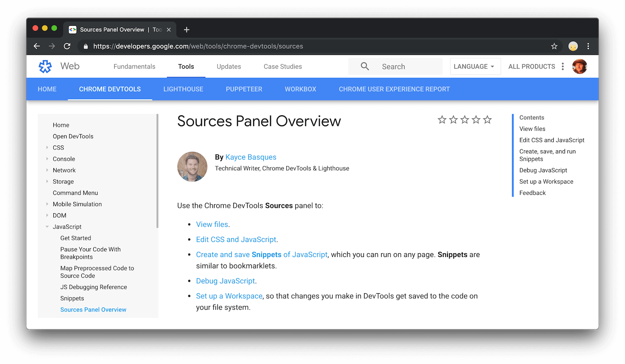Click the HTTPS padlock icon
The height and width of the screenshot is (364, 625).
click(85, 46)
